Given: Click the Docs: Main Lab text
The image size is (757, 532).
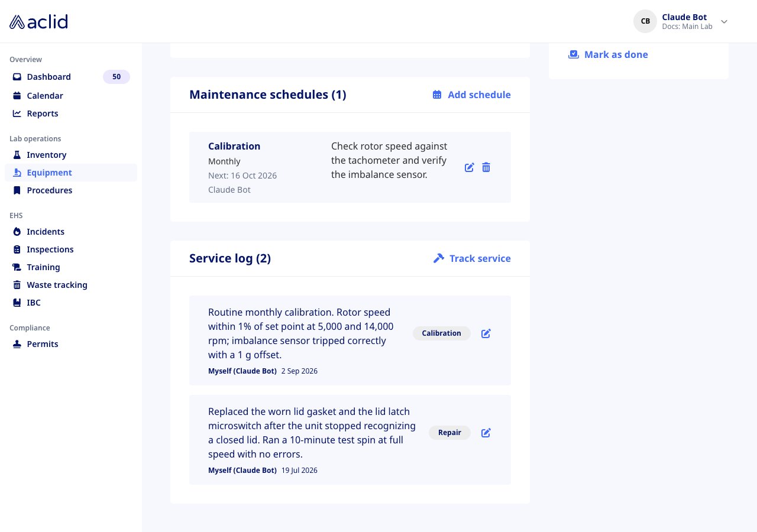Looking at the screenshot, I should pos(687,27).
